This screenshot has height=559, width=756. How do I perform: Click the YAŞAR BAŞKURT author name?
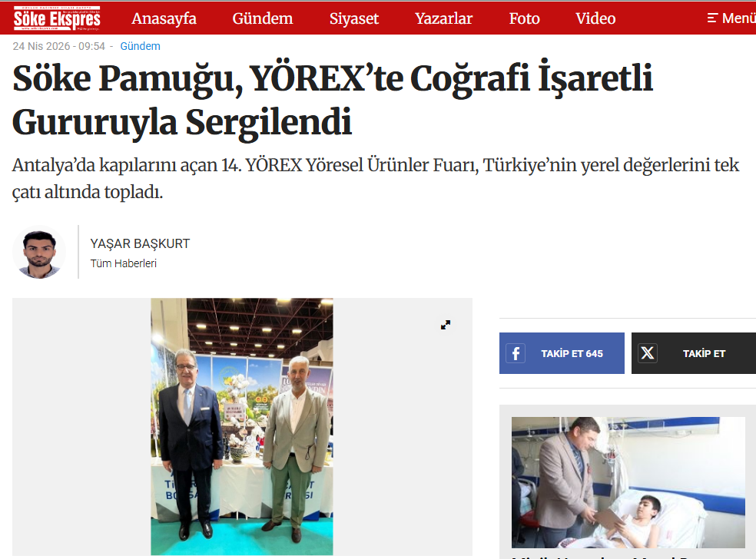point(140,244)
